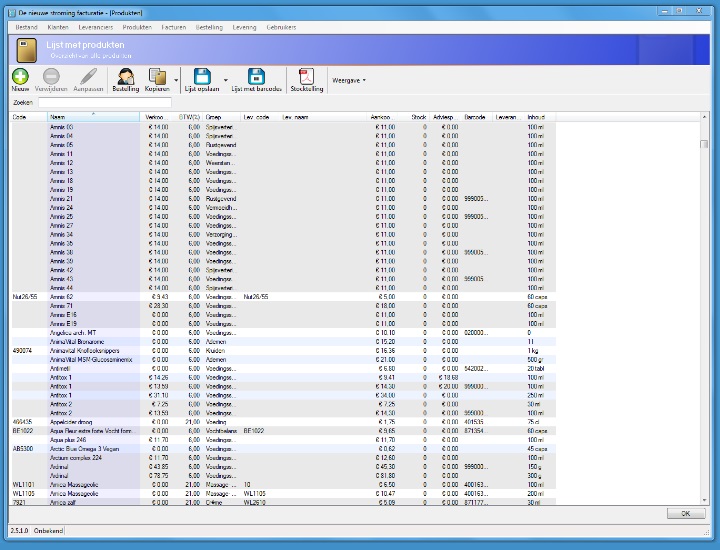
Task: Click Lijst met barcodes floppy icon
Action: pos(256,76)
